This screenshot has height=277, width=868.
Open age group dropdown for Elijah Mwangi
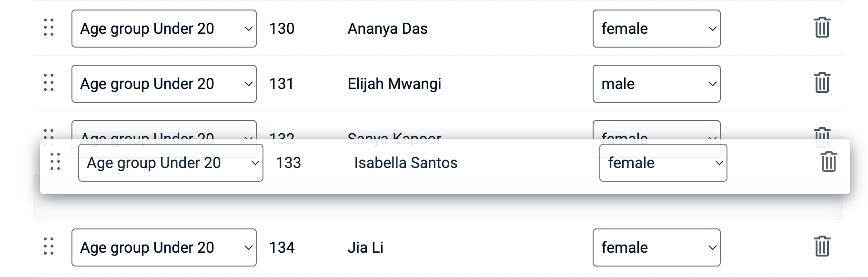[x=164, y=84]
